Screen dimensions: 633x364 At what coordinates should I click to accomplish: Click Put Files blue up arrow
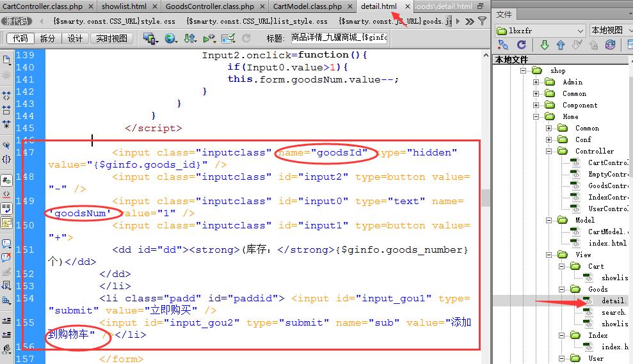coord(561,45)
